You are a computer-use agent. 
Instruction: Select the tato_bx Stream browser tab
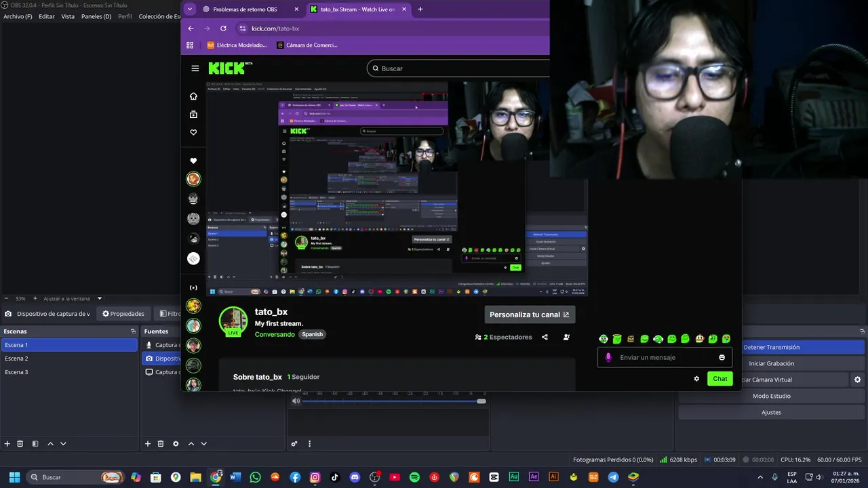[x=357, y=9]
